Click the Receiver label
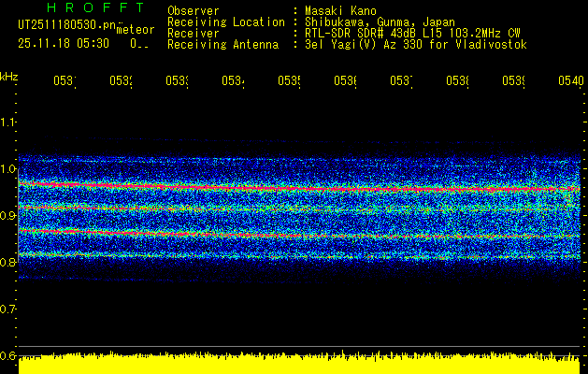The width and height of the screenshot is (588, 374). [x=194, y=34]
